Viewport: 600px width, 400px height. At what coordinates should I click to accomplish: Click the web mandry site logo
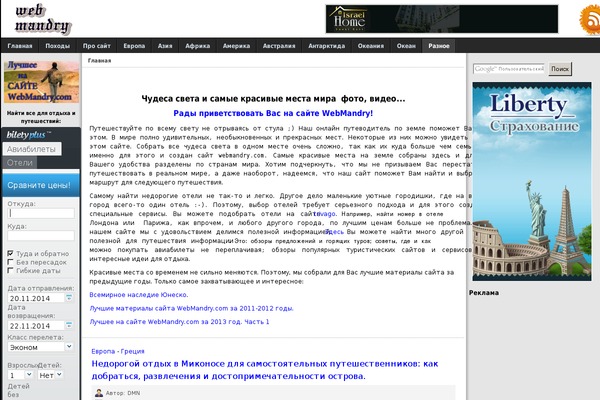coord(43,19)
